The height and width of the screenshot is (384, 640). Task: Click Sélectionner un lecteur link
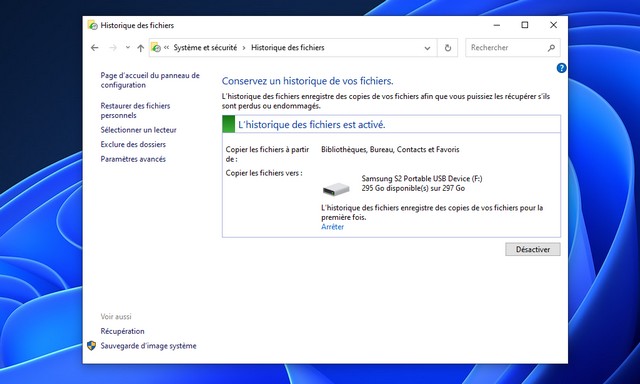point(138,130)
